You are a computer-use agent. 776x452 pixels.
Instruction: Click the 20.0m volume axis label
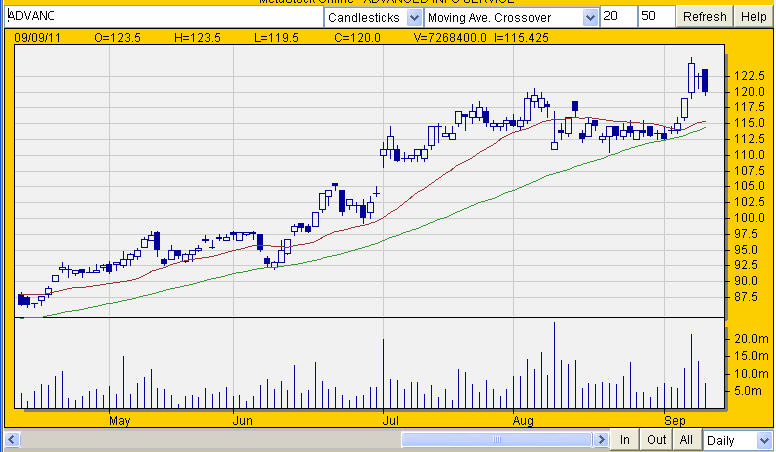751,339
